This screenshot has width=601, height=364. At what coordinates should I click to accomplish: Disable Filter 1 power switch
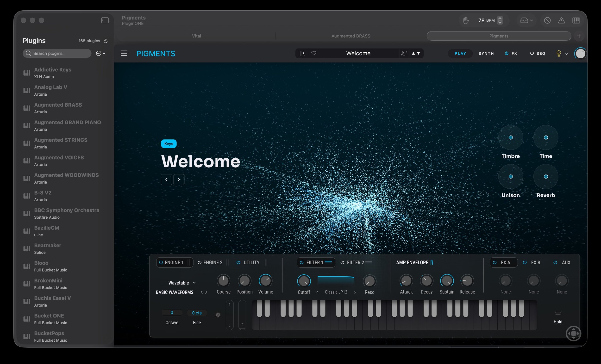click(x=302, y=263)
